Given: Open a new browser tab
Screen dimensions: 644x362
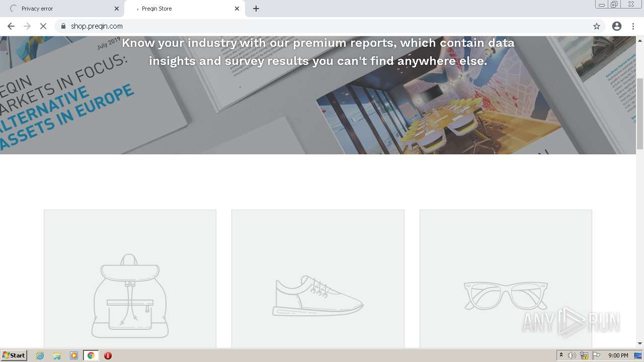Looking at the screenshot, I should pos(256,9).
